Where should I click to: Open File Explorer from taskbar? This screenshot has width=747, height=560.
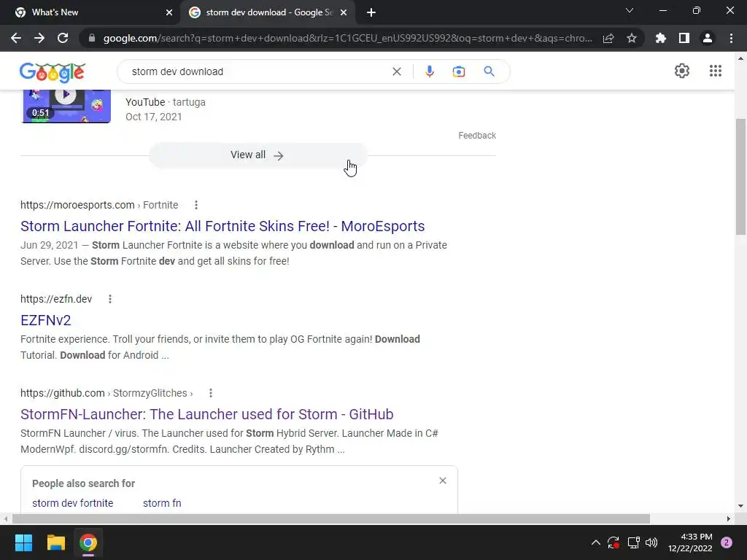(55, 542)
